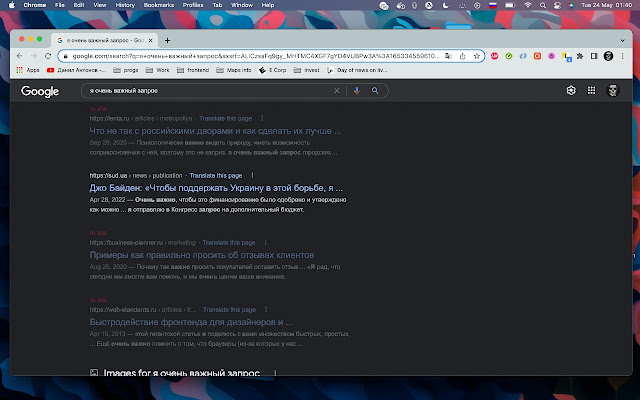Toggle Do Not Disturb moon icon
This screenshot has height=400, width=640.
point(446,5)
